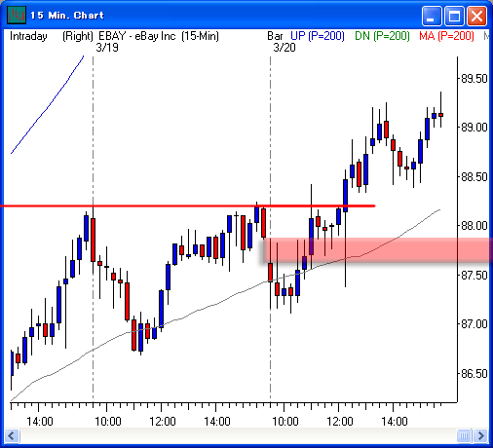This screenshot has height=448, width=493.
Task: Click the Intraday label in chart header
Action: pos(28,36)
